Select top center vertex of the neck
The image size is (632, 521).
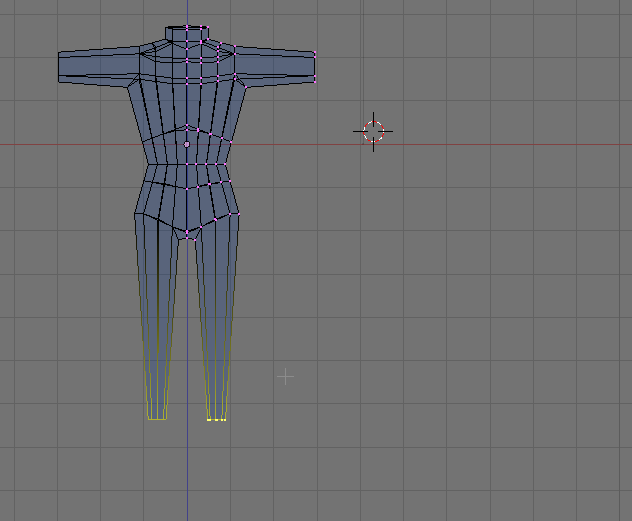(187, 27)
